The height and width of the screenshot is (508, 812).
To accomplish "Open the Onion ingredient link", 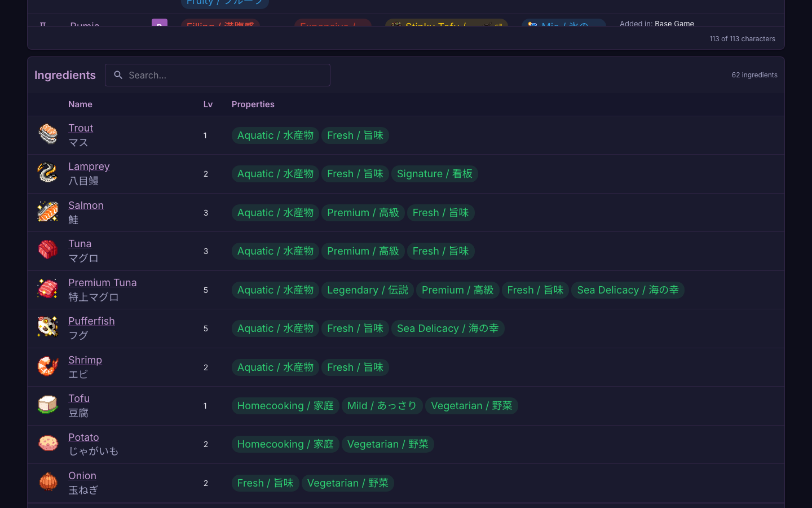I will (x=82, y=476).
